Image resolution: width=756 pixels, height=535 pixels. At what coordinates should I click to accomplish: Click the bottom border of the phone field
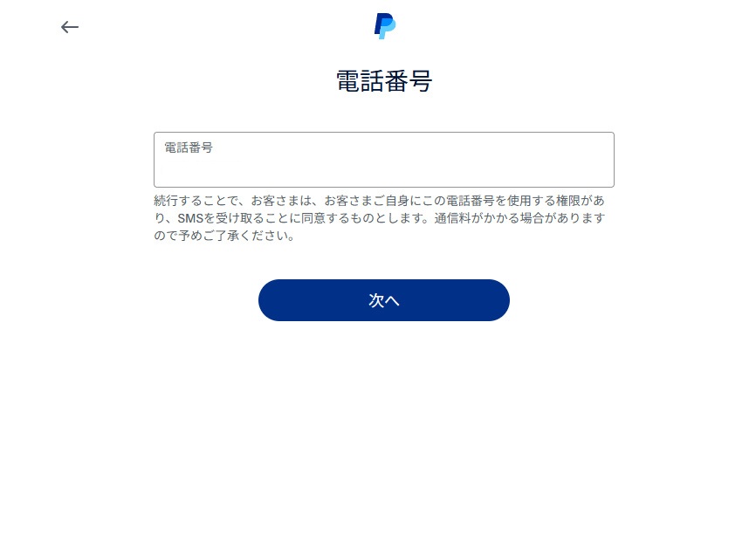[384, 187]
